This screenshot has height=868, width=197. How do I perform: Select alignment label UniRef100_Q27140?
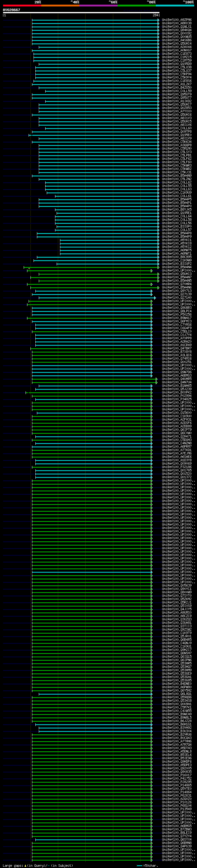[177, 297]
